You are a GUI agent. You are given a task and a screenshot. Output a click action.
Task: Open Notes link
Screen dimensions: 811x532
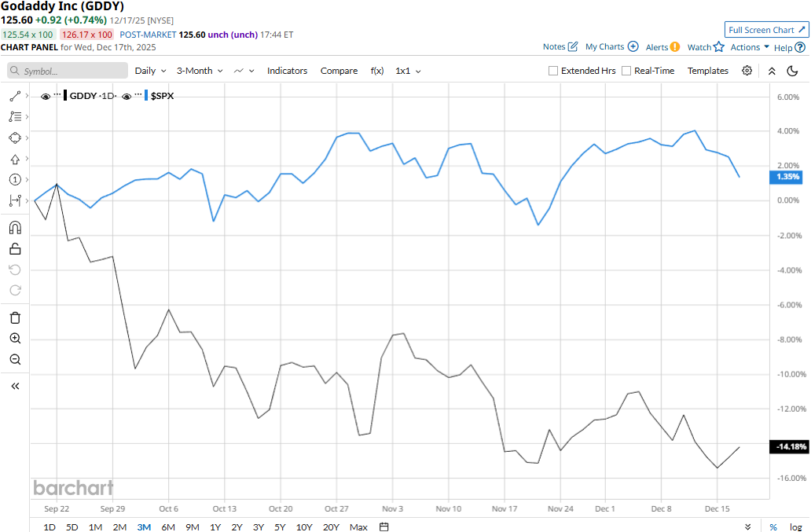tap(560, 46)
